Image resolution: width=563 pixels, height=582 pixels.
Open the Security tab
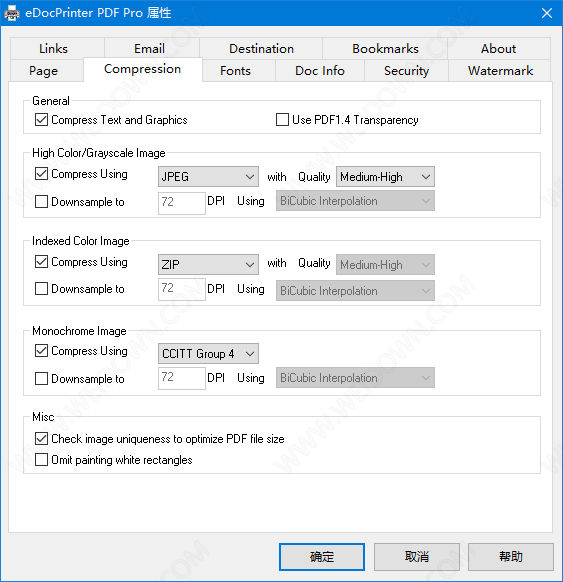406,71
